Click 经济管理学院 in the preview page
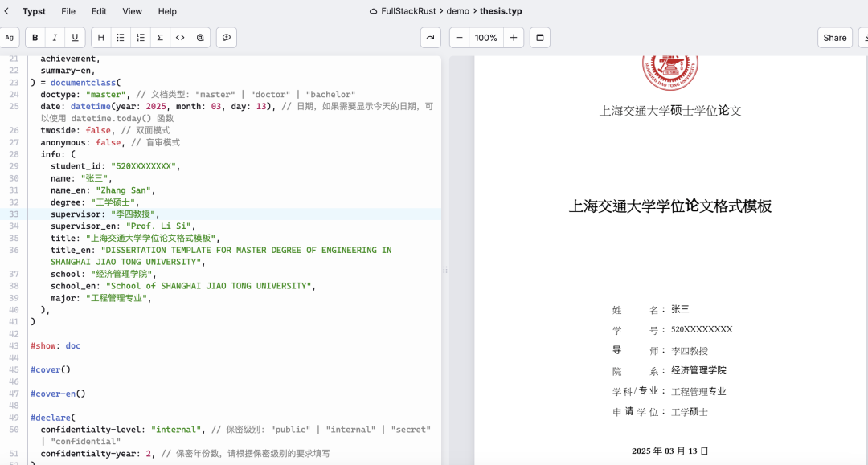The width and height of the screenshot is (868, 465). (x=698, y=370)
